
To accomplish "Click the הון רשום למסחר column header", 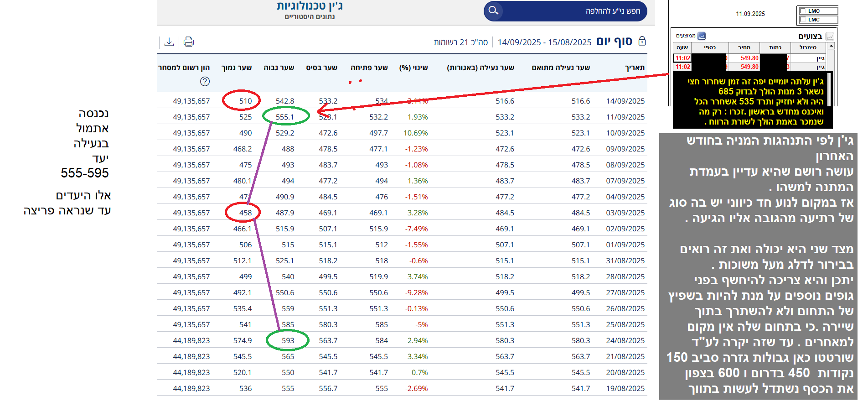I will click(184, 68).
